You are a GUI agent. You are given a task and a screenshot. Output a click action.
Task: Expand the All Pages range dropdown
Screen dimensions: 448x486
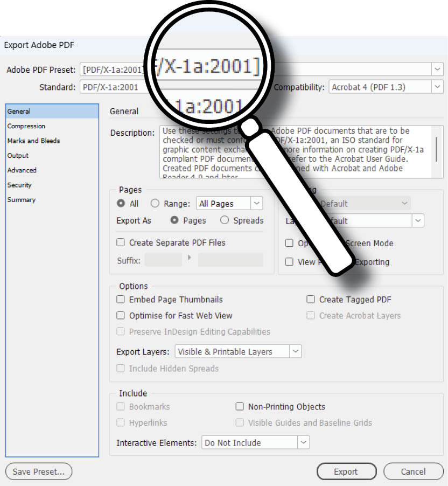[x=229, y=203]
